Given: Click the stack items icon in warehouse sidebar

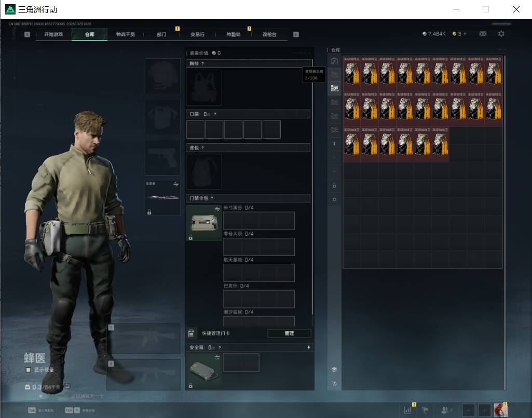Looking at the screenshot, I should tap(334, 369).
